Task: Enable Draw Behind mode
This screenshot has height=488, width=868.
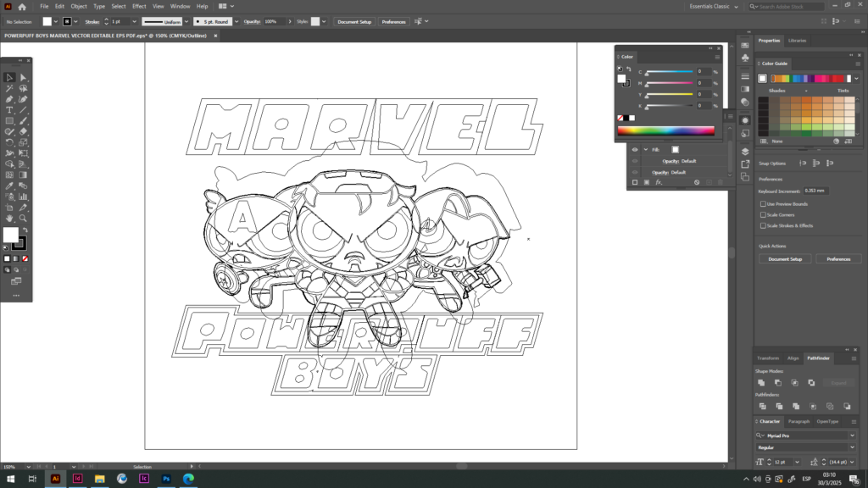Action: coord(16,270)
